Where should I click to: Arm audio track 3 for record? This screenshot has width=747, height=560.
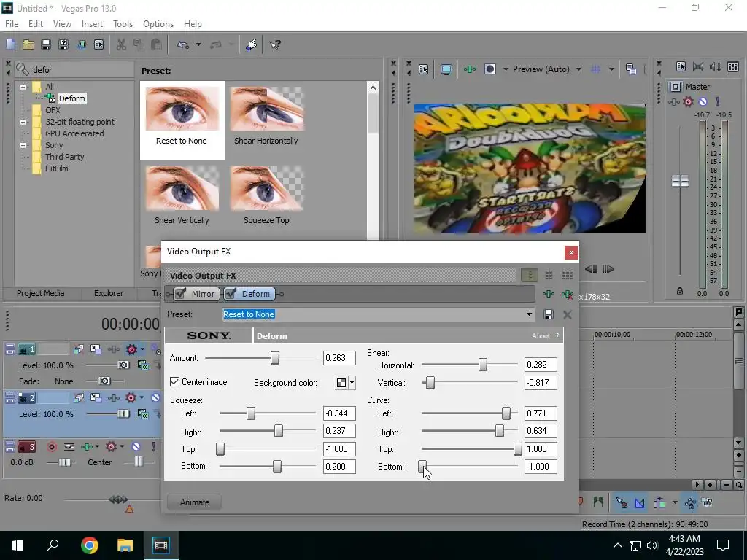click(x=52, y=447)
